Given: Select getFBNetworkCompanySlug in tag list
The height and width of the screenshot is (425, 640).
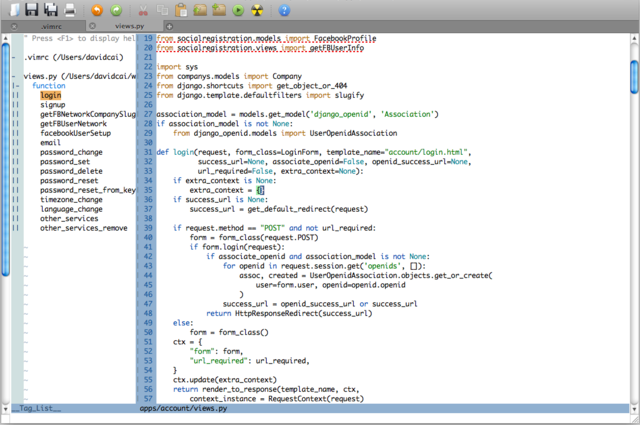Looking at the screenshot, I should pyautogui.click(x=88, y=114).
